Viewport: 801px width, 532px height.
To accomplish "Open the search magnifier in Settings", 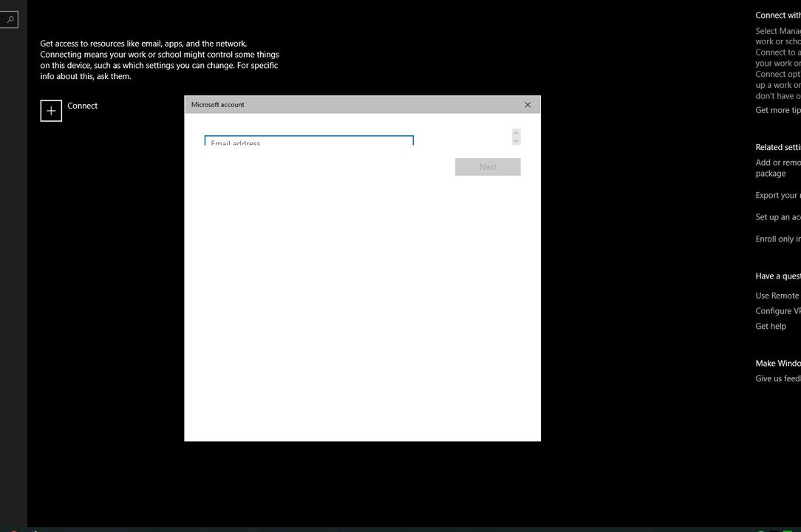I will pyautogui.click(x=9, y=20).
